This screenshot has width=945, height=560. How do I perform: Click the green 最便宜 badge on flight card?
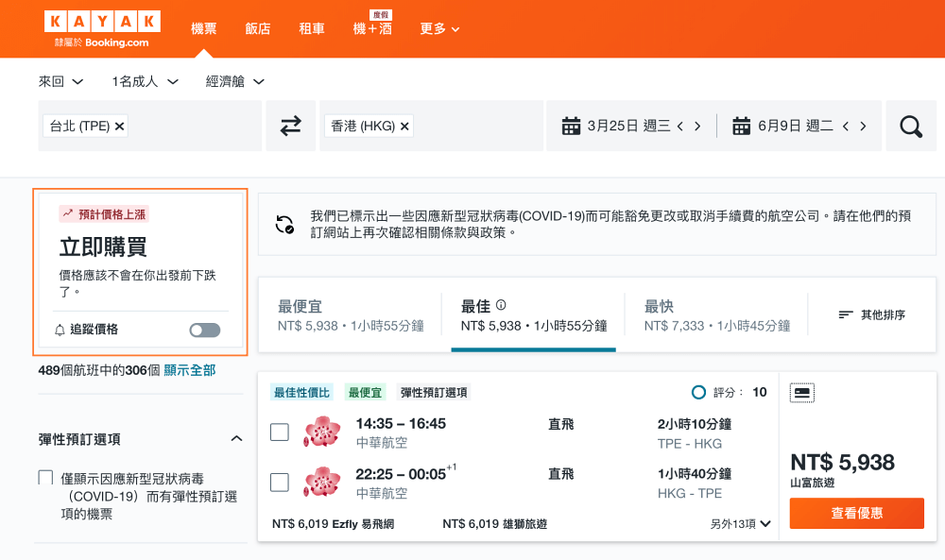pos(365,393)
